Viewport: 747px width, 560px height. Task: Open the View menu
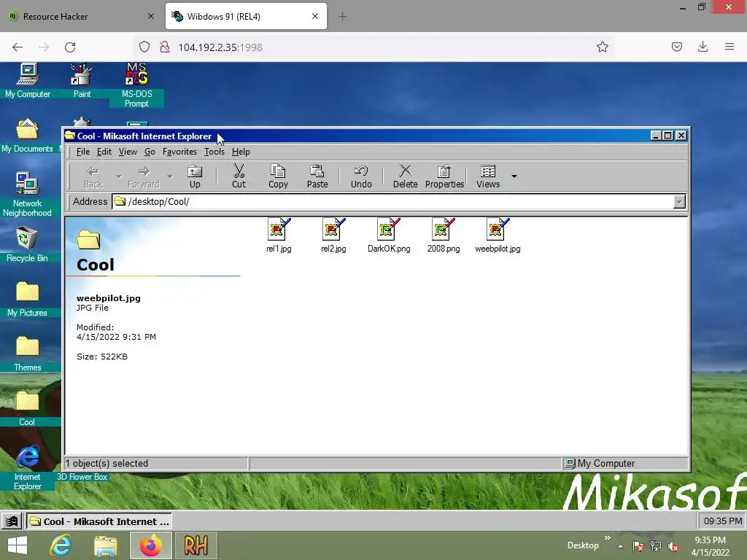tap(128, 152)
